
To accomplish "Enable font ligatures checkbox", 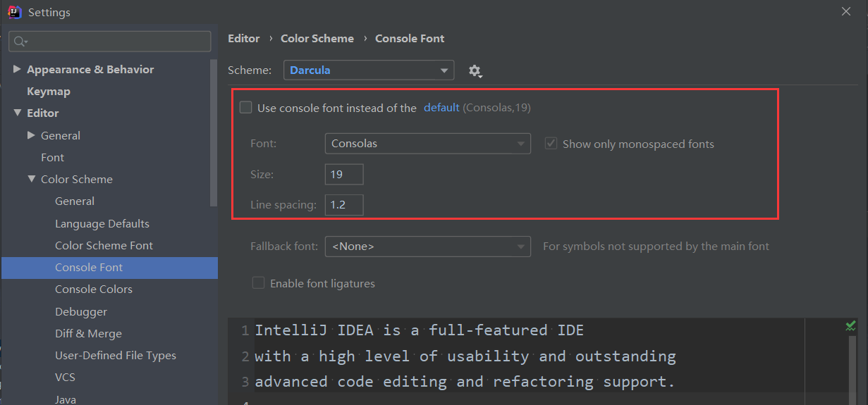I will coord(259,283).
